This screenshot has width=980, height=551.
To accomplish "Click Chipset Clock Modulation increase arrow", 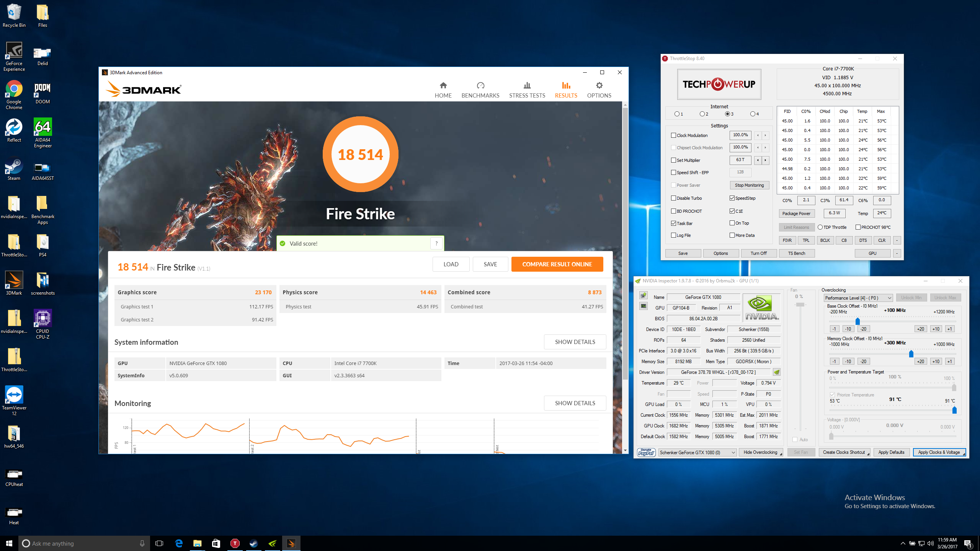I will click(x=765, y=148).
